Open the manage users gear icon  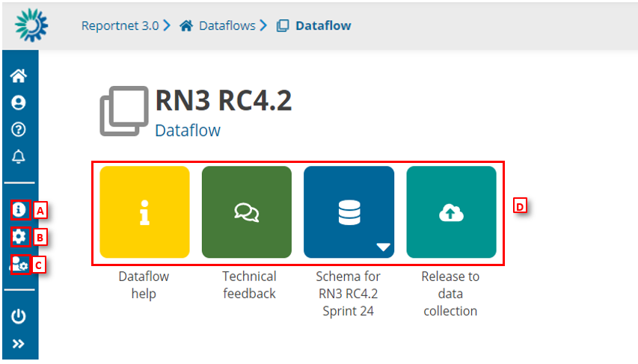pyautogui.click(x=19, y=264)
